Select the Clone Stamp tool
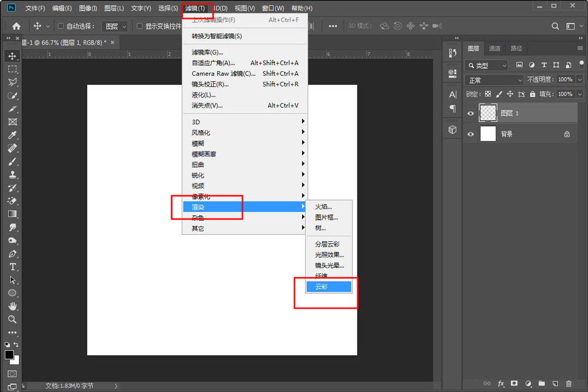The width and height of the screenshot is (588, 392). [12, 175]
